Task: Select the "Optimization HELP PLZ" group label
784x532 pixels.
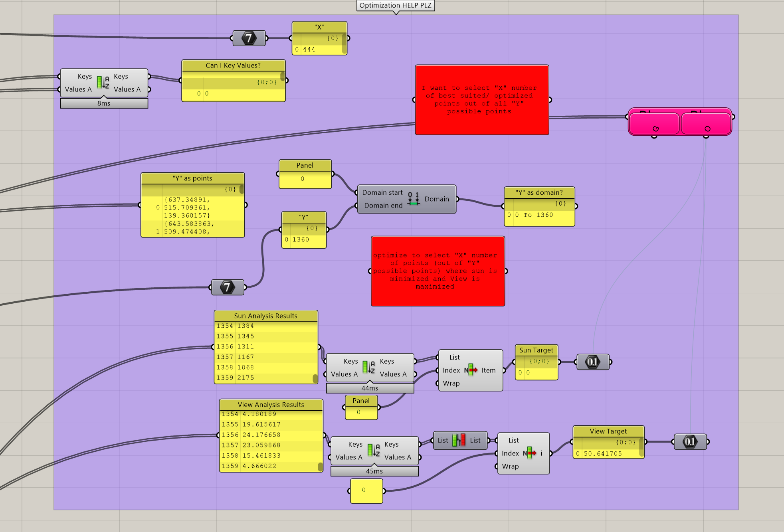Action: click(395, 5)
